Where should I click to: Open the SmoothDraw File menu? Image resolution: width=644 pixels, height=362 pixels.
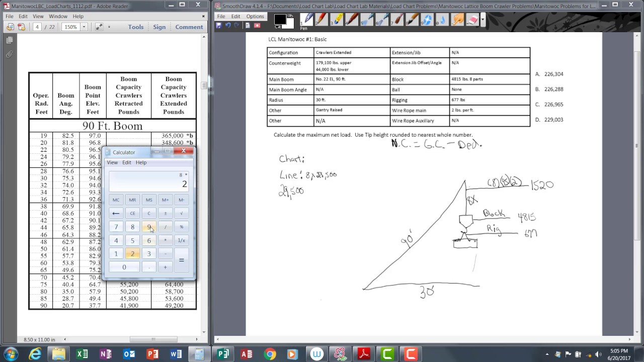click(221, 16)
